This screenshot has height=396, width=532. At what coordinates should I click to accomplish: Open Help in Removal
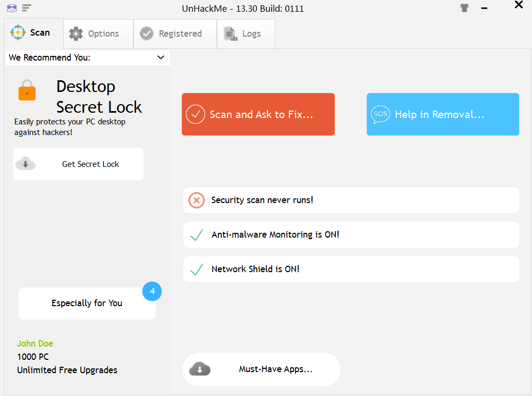(443, 114)
